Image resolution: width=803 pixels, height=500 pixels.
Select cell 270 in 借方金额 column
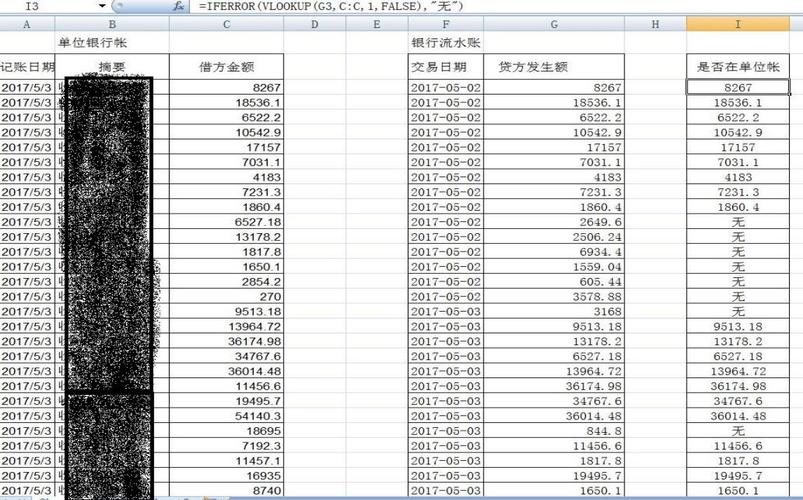coord(226,296)
